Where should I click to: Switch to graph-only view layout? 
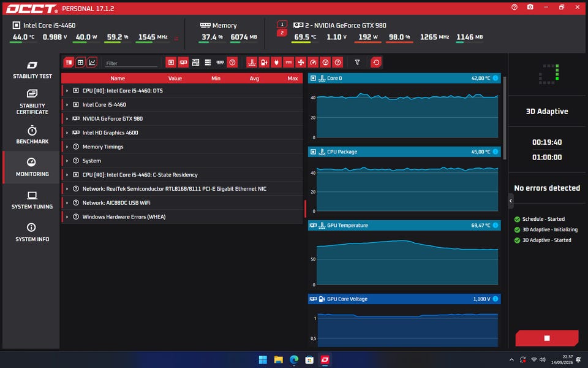click(92, 63)
